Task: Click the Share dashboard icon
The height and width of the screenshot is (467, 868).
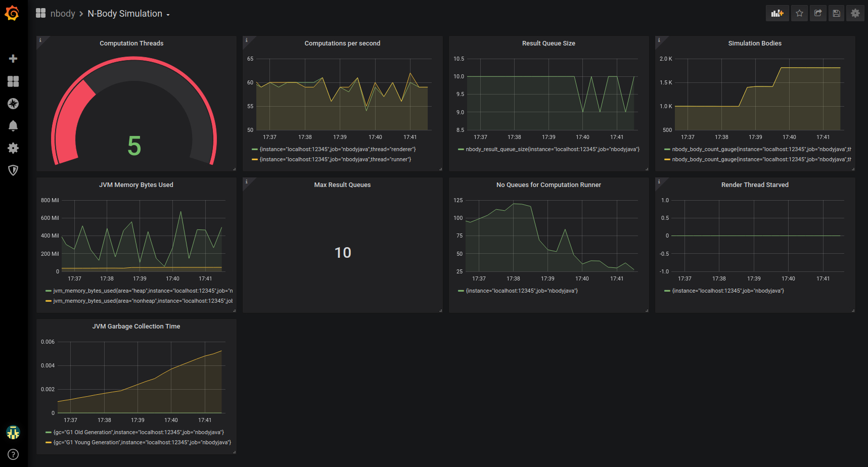Action: tap(818, 14)
